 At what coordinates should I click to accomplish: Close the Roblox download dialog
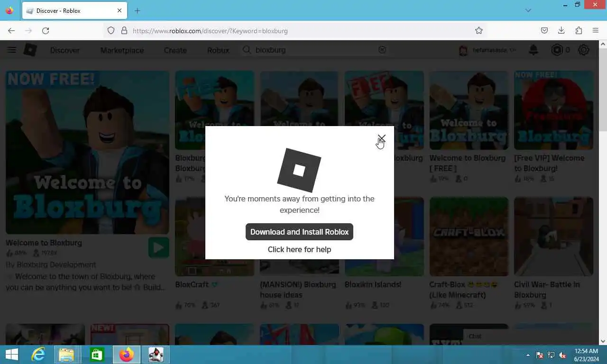(382, 138)
